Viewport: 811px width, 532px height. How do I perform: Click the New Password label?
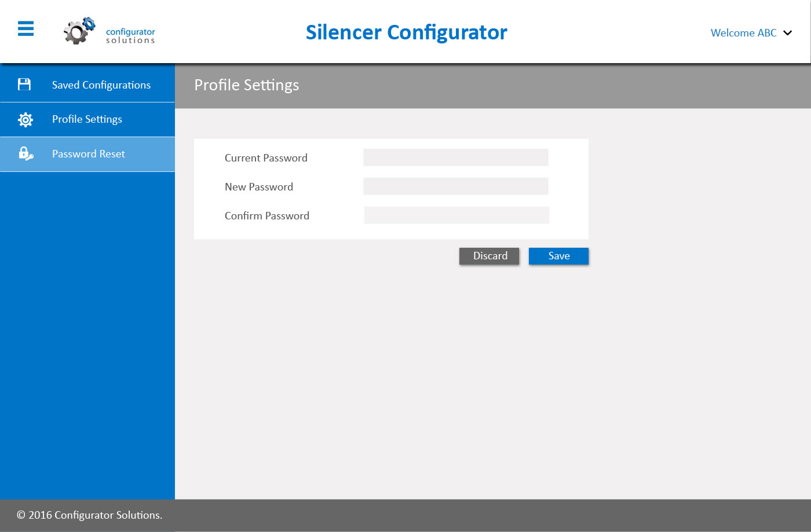pos(259,187)
